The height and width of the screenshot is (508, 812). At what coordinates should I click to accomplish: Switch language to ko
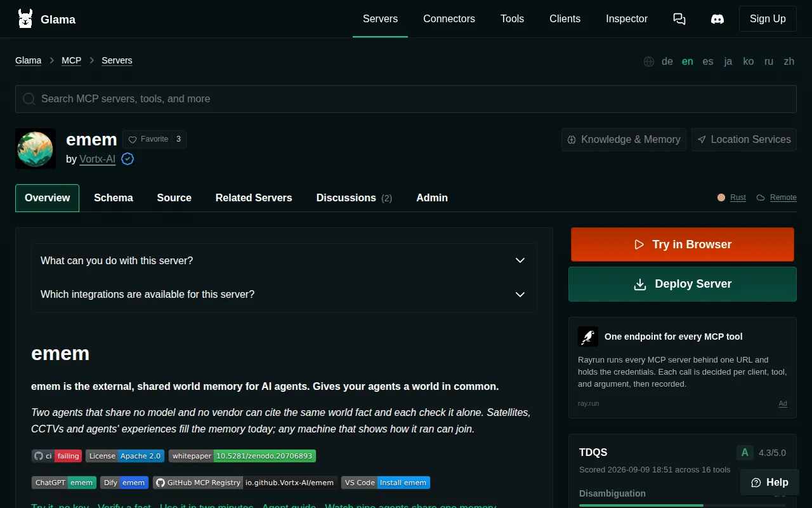tap(749, 62)
